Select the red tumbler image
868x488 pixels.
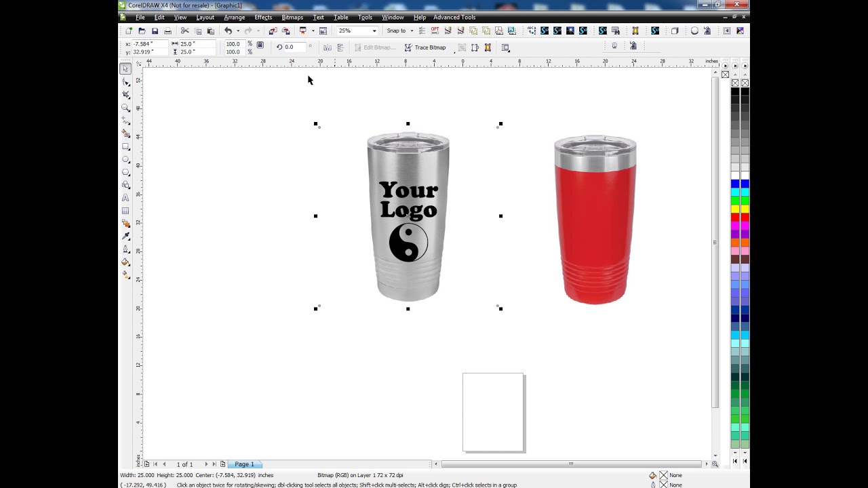(x=595, y=220)
